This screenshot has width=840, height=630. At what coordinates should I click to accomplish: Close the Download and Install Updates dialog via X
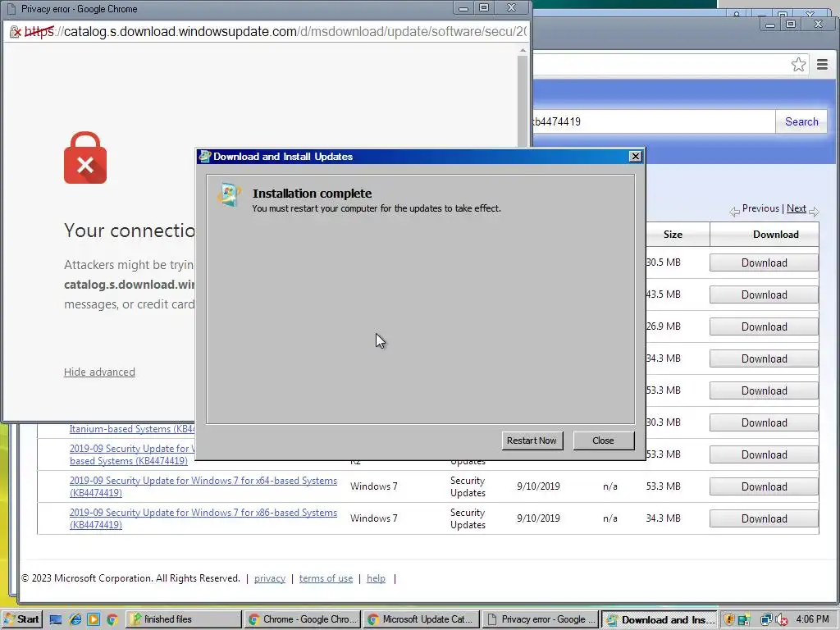(636, 157)
